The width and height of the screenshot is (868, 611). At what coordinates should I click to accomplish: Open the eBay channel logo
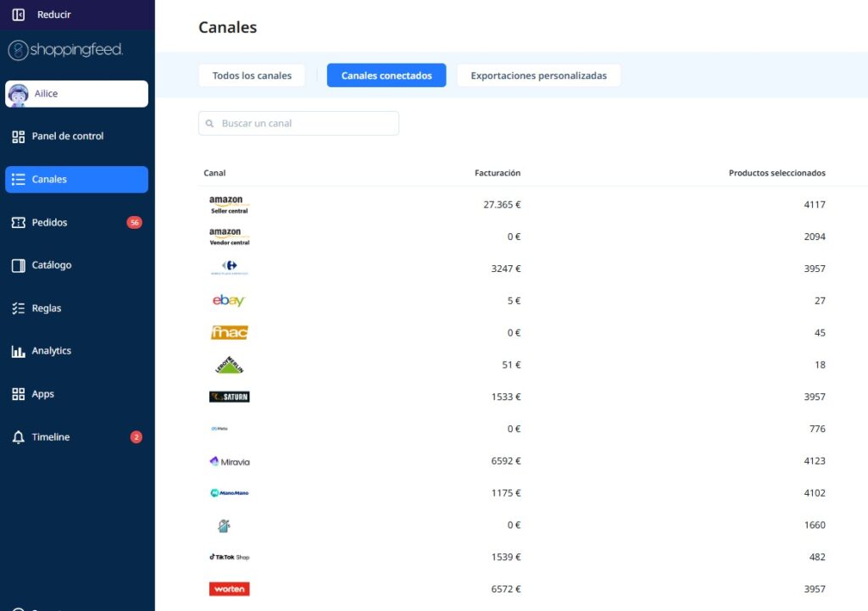pyautogui.click(x=229, y=301)
